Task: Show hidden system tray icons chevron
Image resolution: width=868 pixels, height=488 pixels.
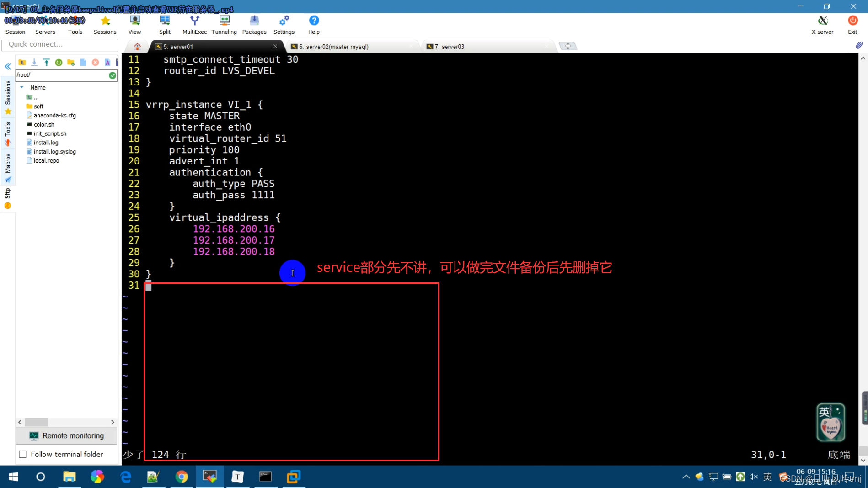Action: 686,477
